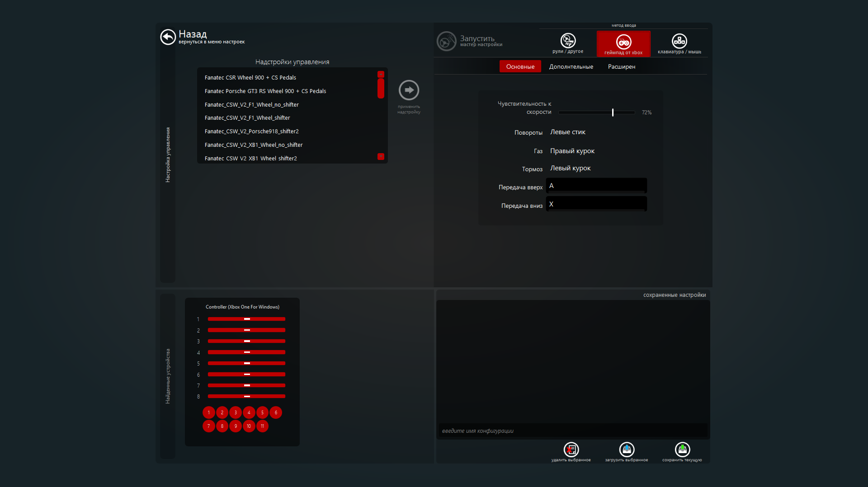The width and height of the screenshot is (868, 487).
Task: Click the preset list scrollbar thumb
Action: click(x=381, y=88)
